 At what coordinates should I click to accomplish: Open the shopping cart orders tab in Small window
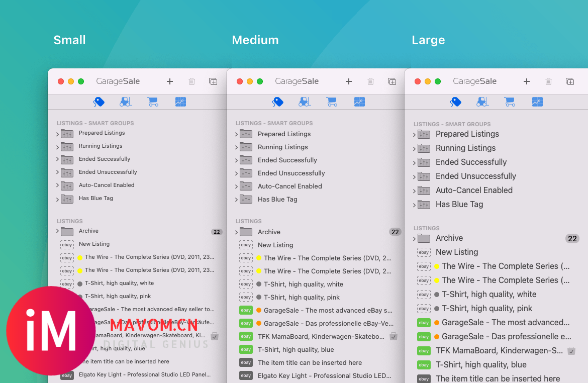point(153,102)
